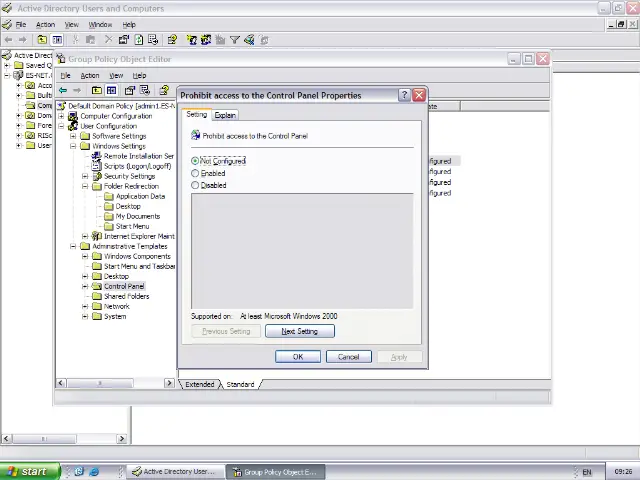Switch to the Standard view tab
The height and width of the screenshot is (480, 640).
240,384
